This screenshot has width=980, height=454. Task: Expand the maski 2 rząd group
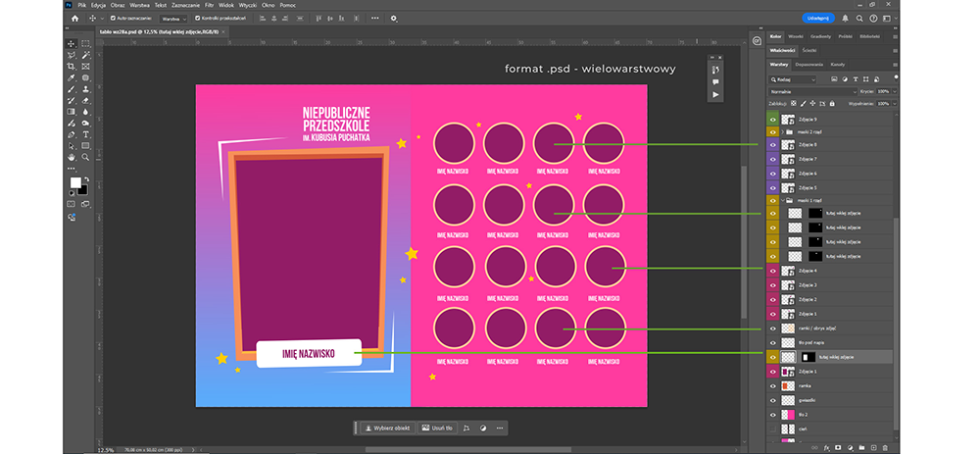click(x=782, y=132)
